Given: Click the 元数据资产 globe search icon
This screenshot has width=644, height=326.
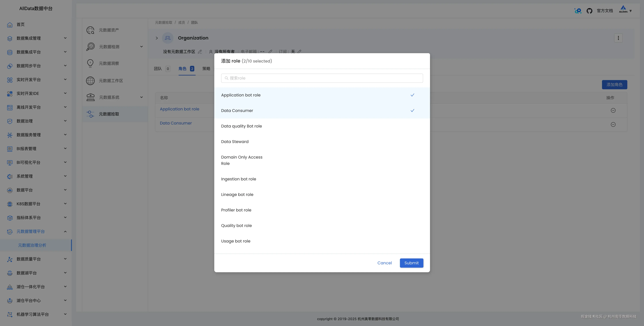Looking at the screenshot, I should click(90, 30).
